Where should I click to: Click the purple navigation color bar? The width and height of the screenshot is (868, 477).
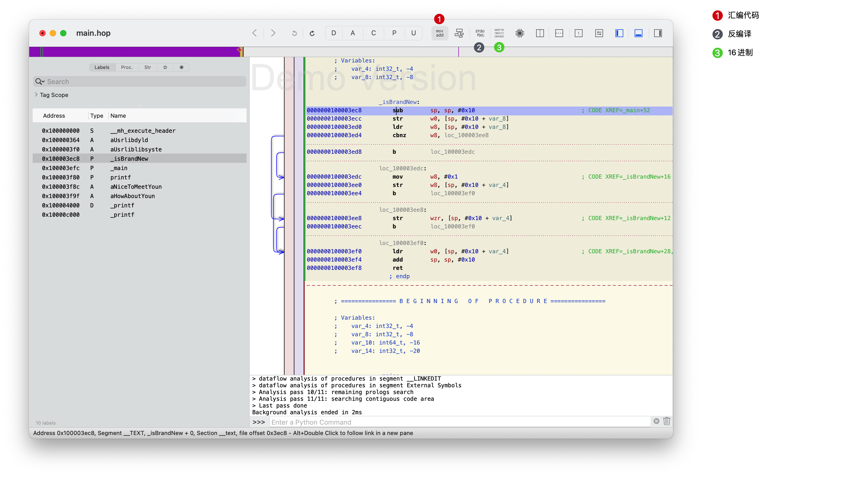tap(135, 52)
